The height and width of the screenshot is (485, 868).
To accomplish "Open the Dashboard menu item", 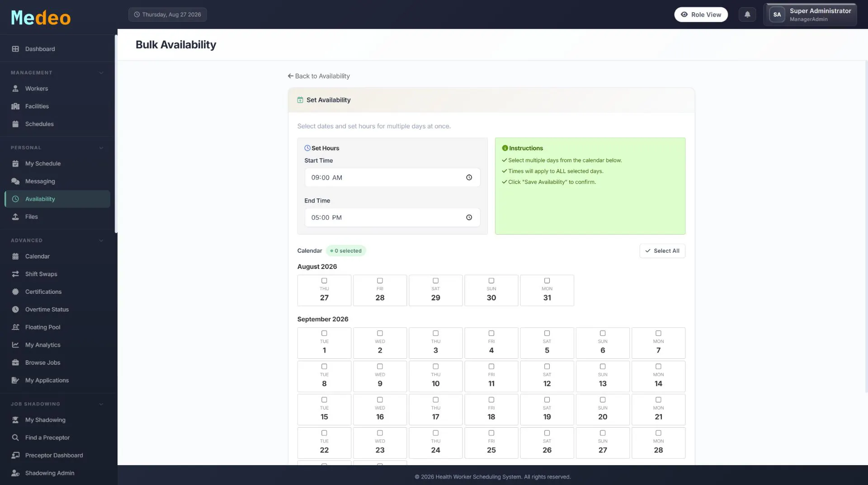I will pos(57,49).
